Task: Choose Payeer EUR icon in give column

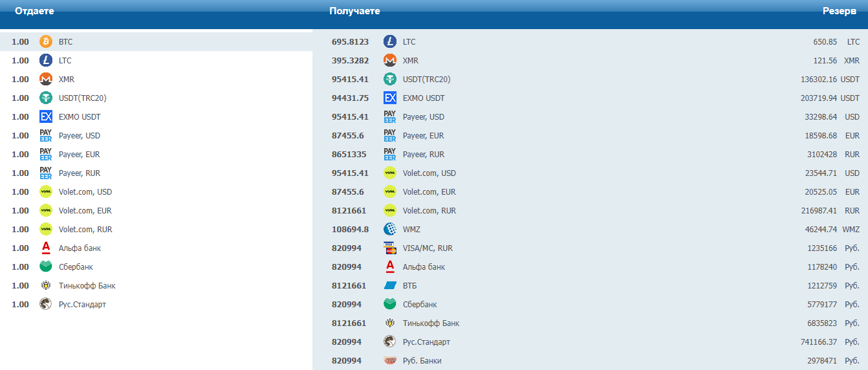Action: (x=46, y=154)
